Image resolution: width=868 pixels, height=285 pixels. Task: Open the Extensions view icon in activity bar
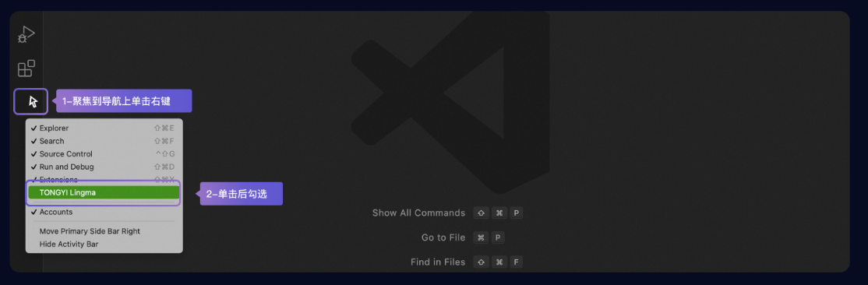(26, 68)
